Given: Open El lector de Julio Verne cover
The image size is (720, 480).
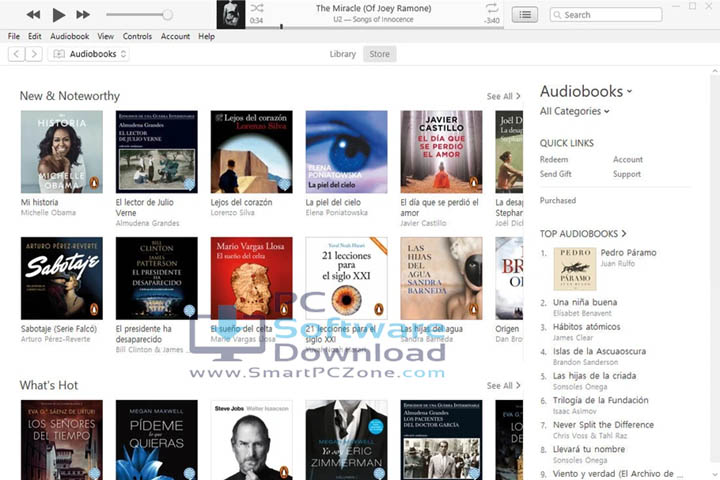Looking at the screenshot, I should pos(157,152).
